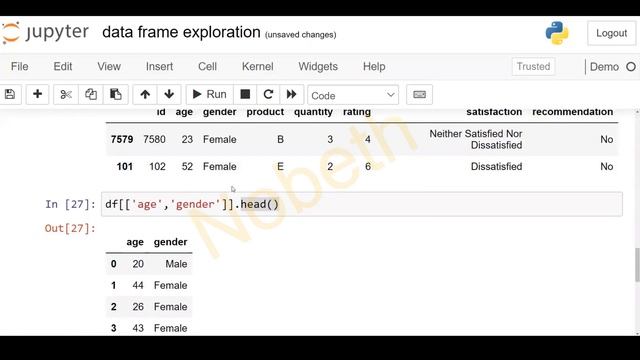Interrupt the kernel with stop icon
Screen dimensions: 640x360
pos(245,95)
